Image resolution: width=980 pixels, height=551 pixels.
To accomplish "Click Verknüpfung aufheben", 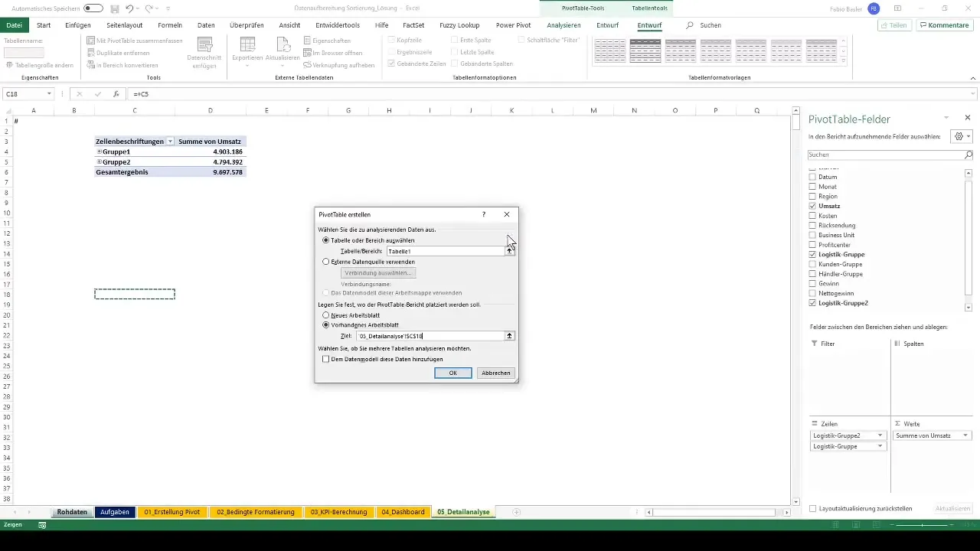I will [x=338, y=65].
